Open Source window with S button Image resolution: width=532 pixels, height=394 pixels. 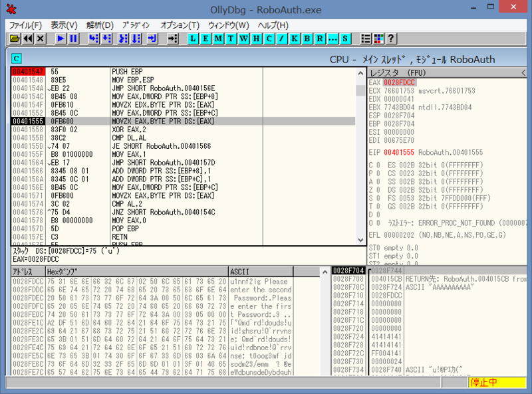345,39
